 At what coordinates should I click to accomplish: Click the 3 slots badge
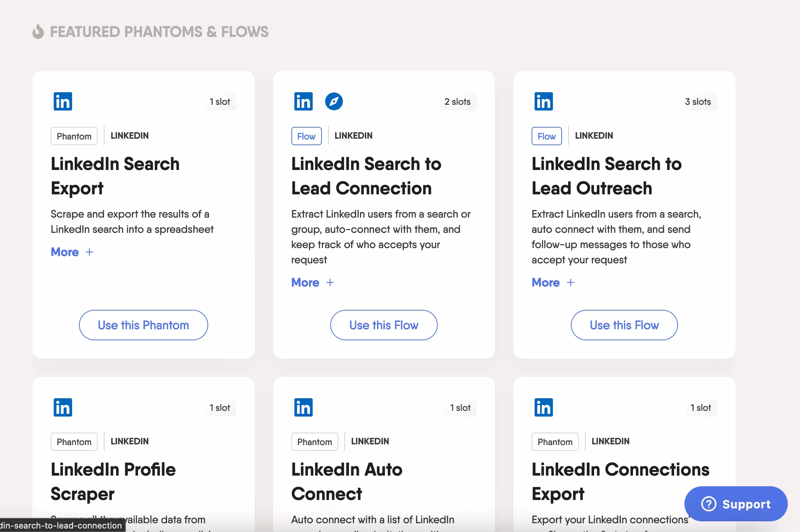click(697, 102)
